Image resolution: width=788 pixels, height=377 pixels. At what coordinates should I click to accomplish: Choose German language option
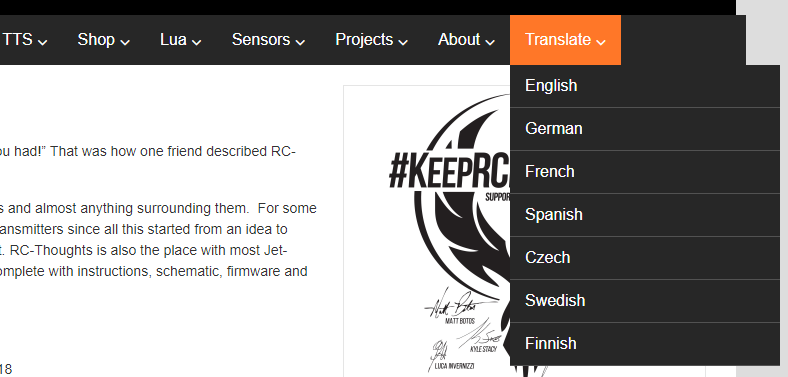pos(645,129)
